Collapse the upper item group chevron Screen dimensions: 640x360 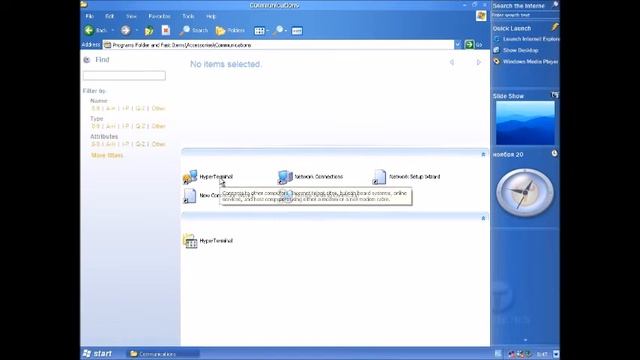[x=483, y=154]
